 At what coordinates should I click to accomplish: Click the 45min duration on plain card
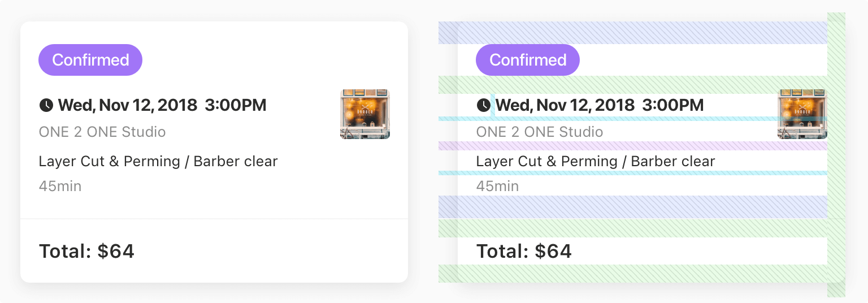[x=60, y=187]
